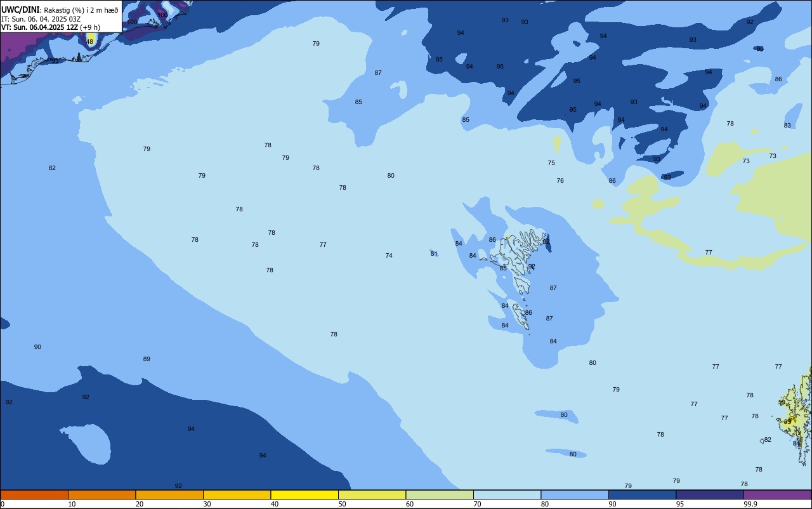Screen dimensions: 812x509
Task: Choose the 90–95 dark blue legend swatch
Action: (642, 494)
